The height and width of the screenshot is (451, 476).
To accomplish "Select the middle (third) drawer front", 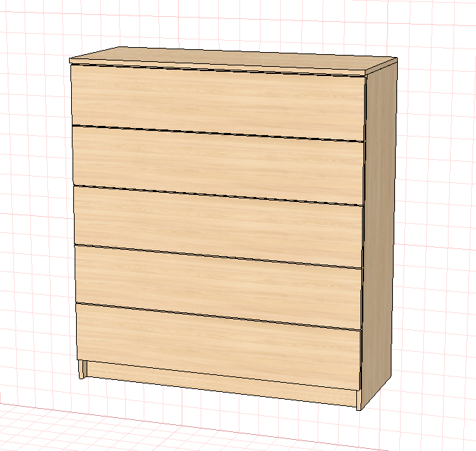I will click(x=218, y=227).
